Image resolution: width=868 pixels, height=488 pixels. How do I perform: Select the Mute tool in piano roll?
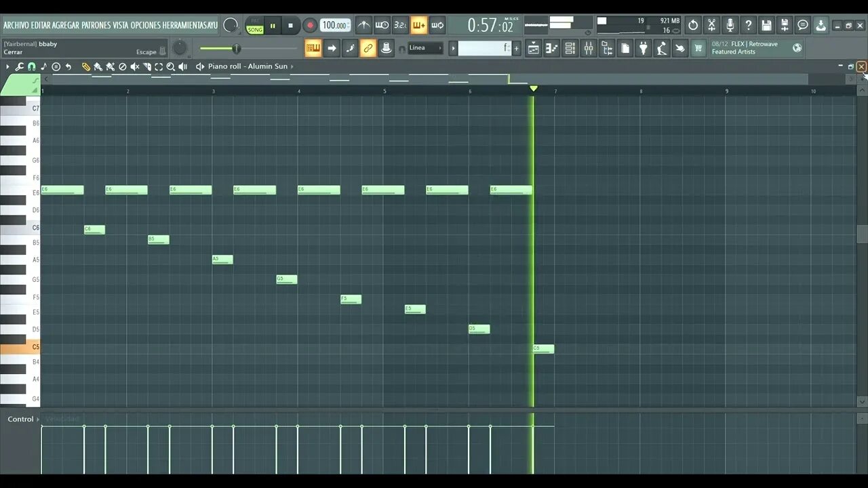135,66
